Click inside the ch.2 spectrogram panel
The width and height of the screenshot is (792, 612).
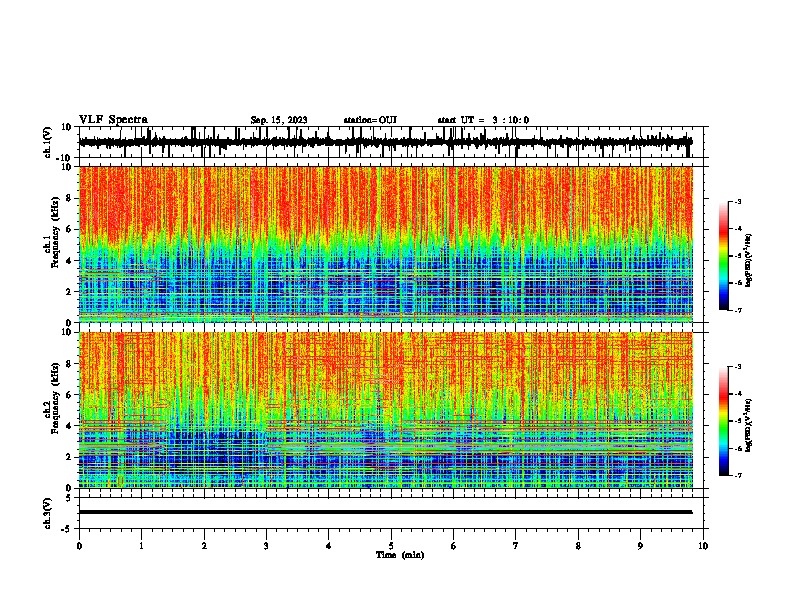[386, 410]
